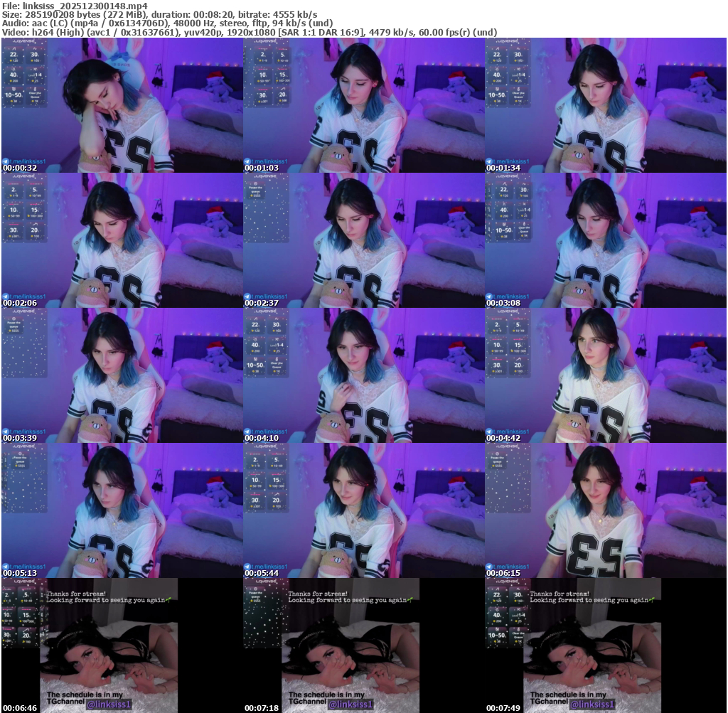Select the thumbnail at 00:02:06
Image resolution: width=728 pixels, height=713 pixels.
click(122, 240)
